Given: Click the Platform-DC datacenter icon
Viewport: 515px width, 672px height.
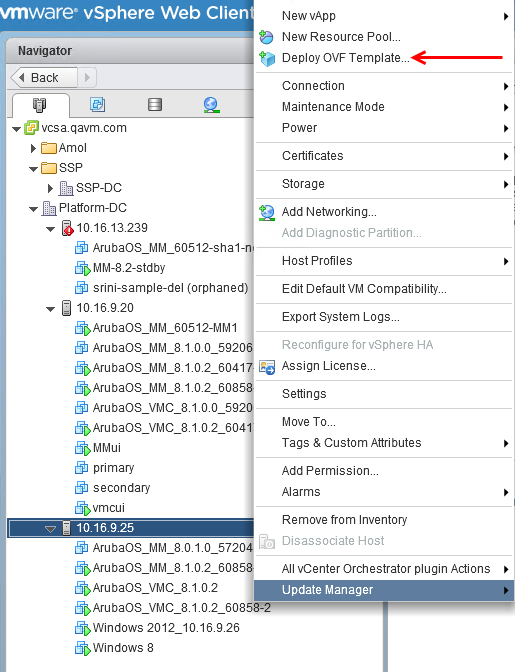Looking at the screenshot, I should [x=49, y=208].
